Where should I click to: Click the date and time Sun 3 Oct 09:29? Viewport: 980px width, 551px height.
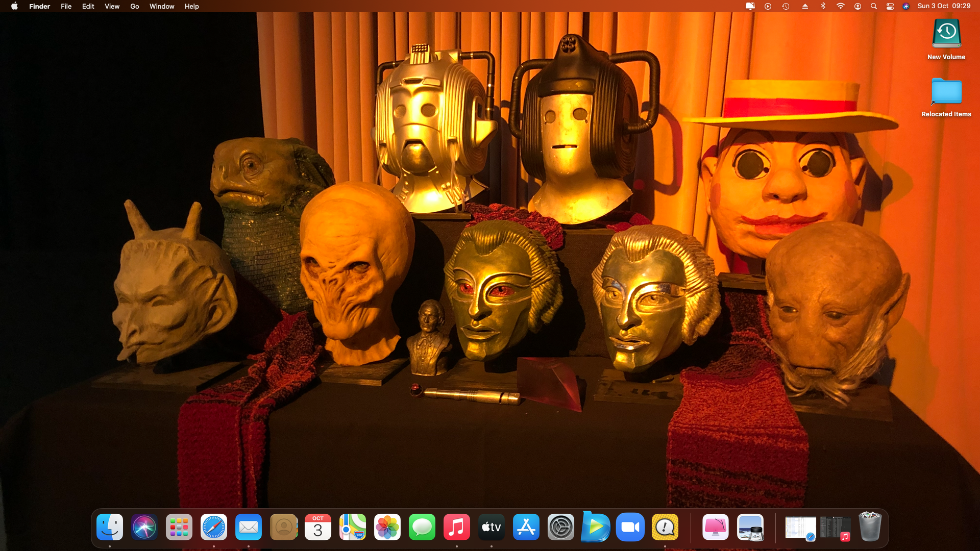944,6
